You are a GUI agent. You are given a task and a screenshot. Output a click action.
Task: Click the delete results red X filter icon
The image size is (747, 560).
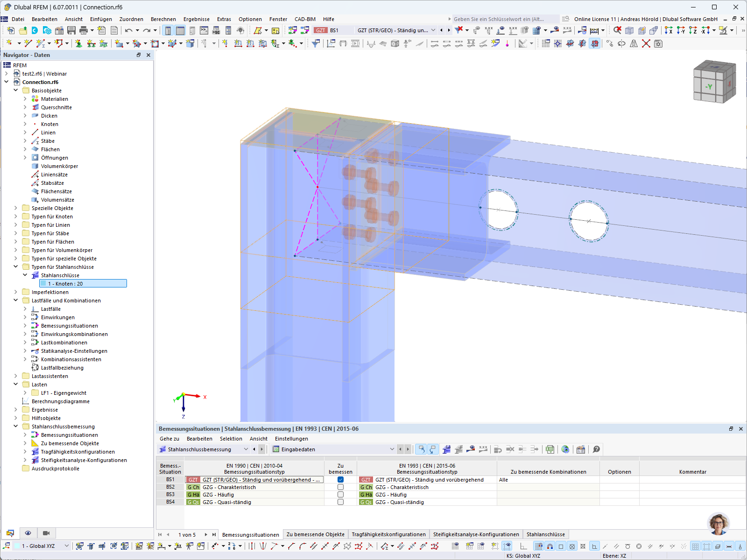tap(459, 30)
